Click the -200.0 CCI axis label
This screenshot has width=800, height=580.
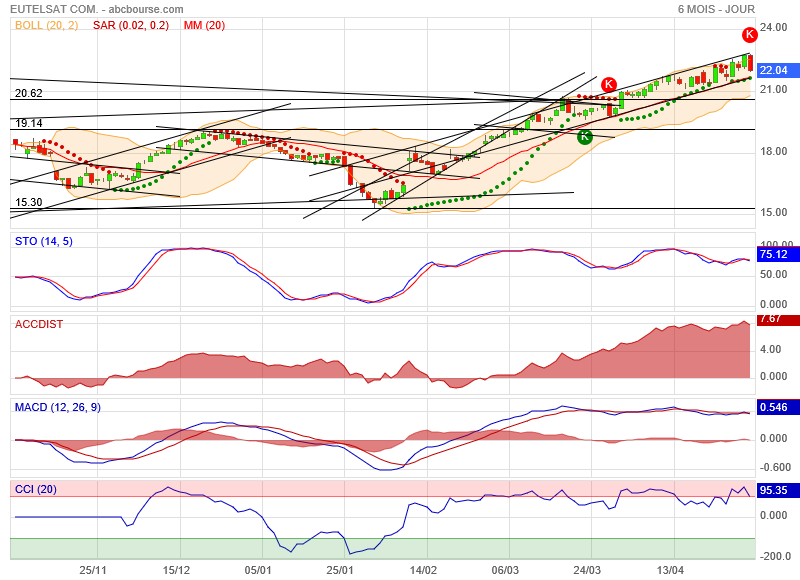pos(776,556)
